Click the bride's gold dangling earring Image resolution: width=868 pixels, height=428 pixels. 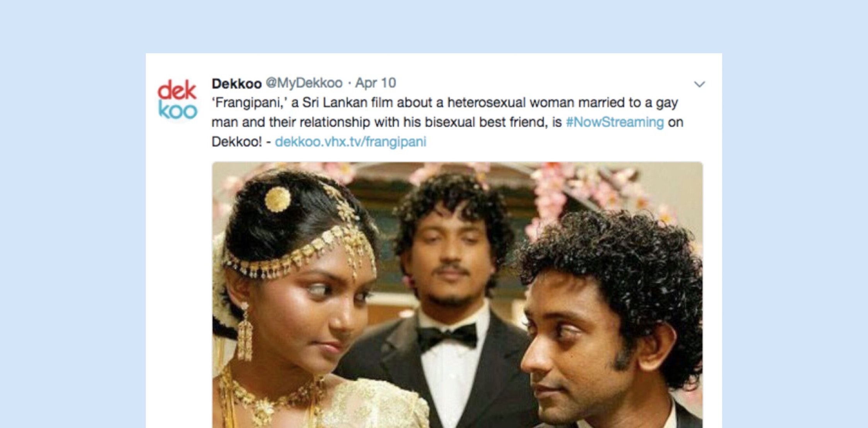pos(244,333)
